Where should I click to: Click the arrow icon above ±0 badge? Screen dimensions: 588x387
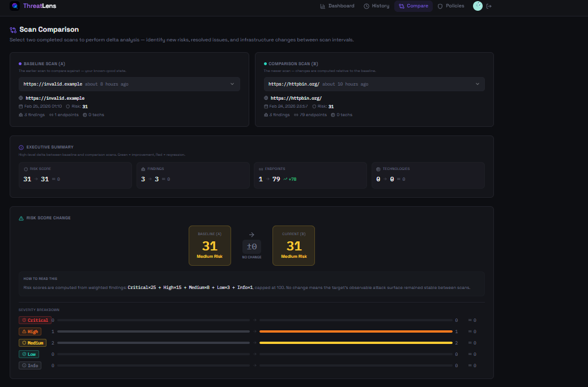pos(252,235)
